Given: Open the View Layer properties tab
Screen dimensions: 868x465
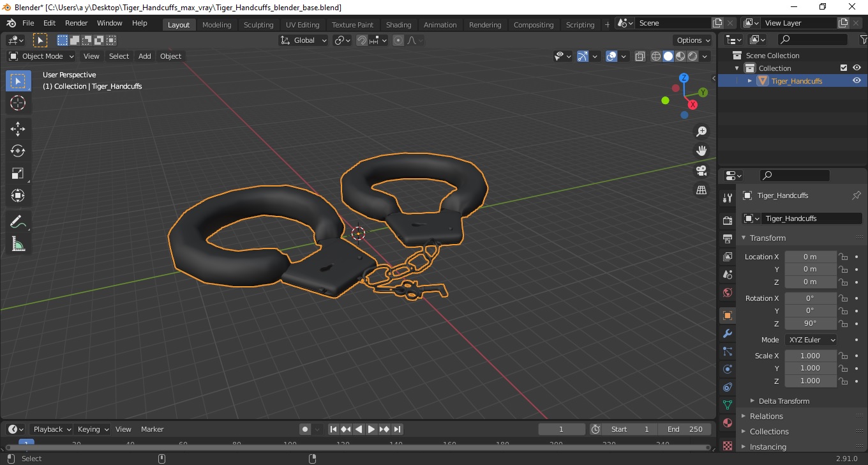Looking at the screenshot, I should click(x=727, y=257).
